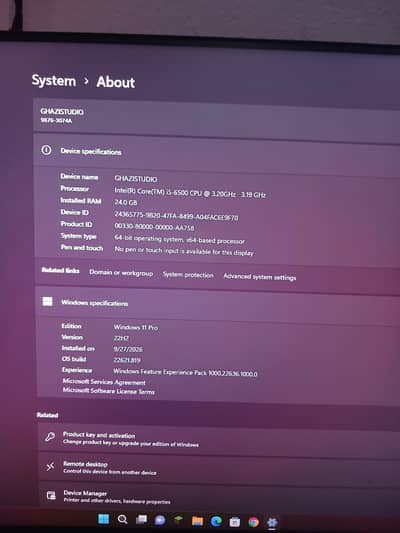Open Device Manager entry

click(219, 496)
